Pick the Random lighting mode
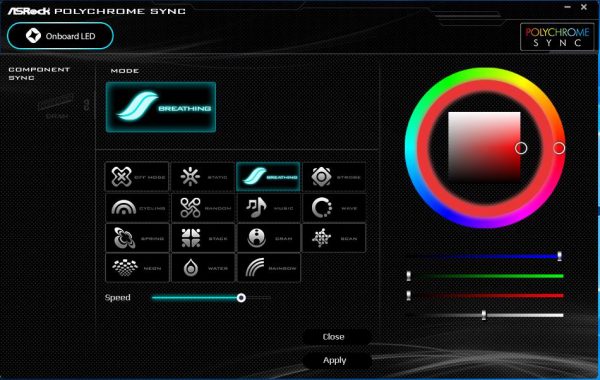 (203, 208)
